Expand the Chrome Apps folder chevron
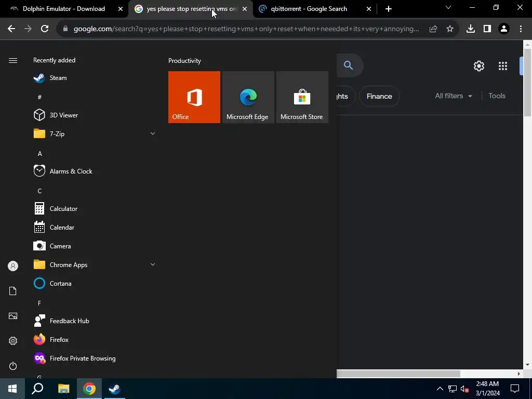 click(153, 264)
